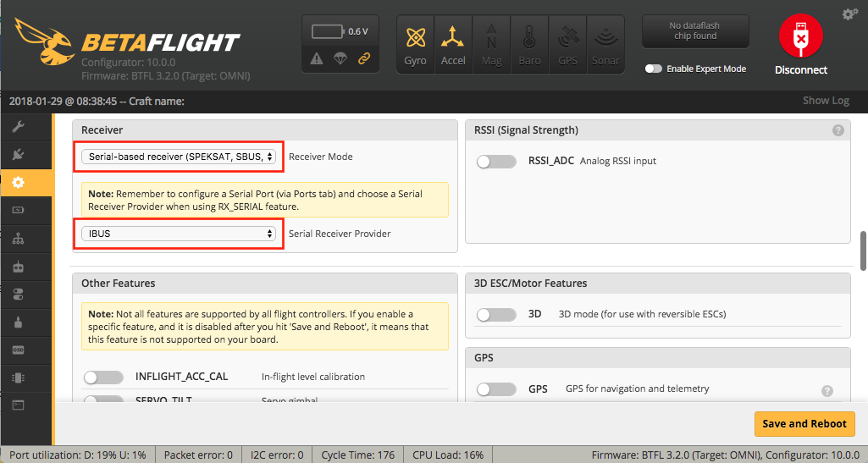Click the Configurator: 10.0.0 header text
Screen dimensions: 868x463
coord(129,63)
